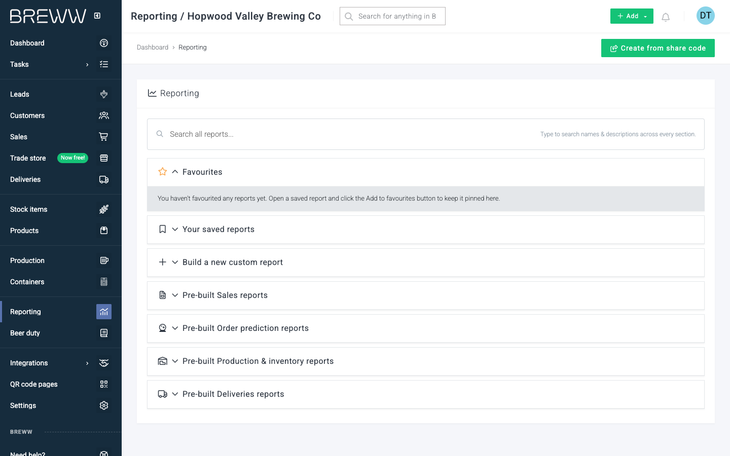Image resolution: width=730 pixels, height=456 pixels.
Task: Click the highlighted Reporting chart icon in sidebar
Action: tap(104, 312)
